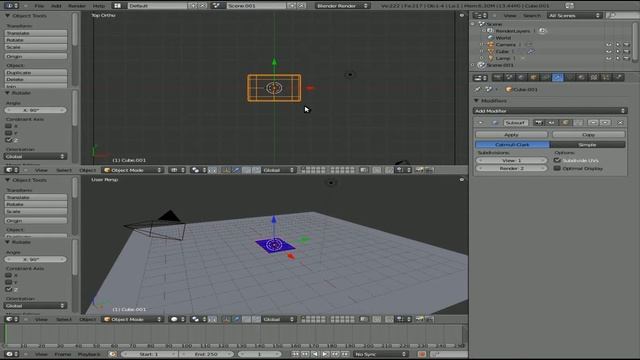
Task: Click the Scene.001 scene selector field
Action: [x=256, y=6]
